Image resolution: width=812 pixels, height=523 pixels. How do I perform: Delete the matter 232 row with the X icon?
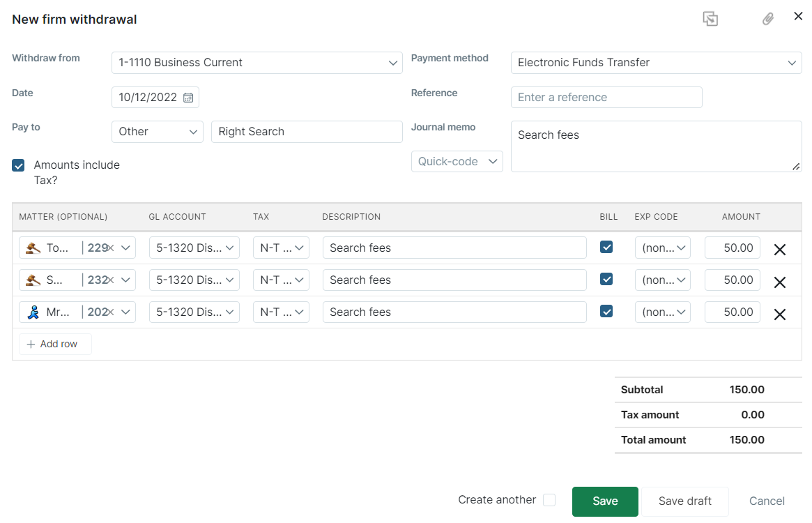pos(779,282)
